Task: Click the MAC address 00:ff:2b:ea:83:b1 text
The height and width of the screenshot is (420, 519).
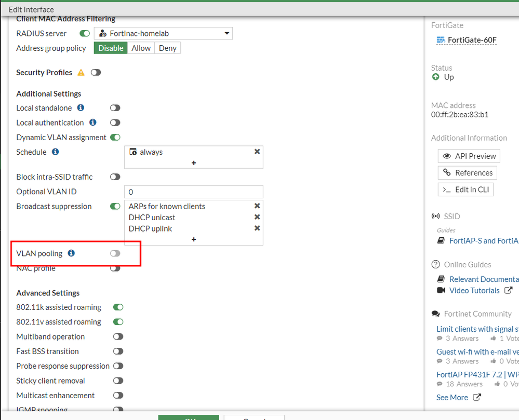Action: (460, 115)
